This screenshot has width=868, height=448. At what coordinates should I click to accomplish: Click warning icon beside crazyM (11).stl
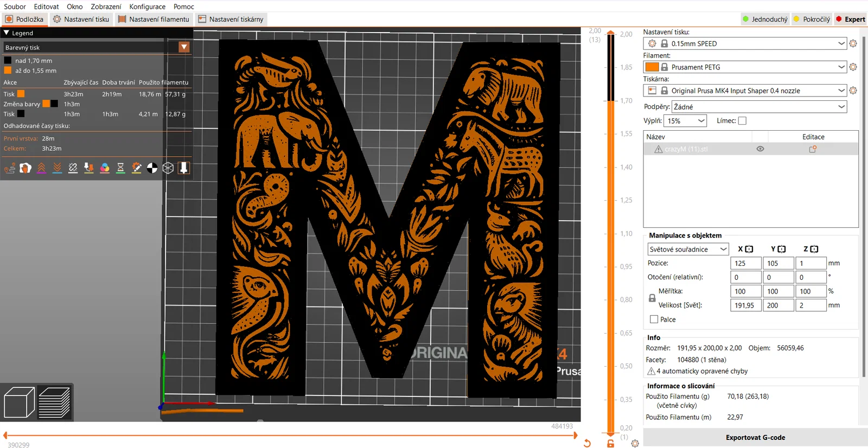point(658,149)
